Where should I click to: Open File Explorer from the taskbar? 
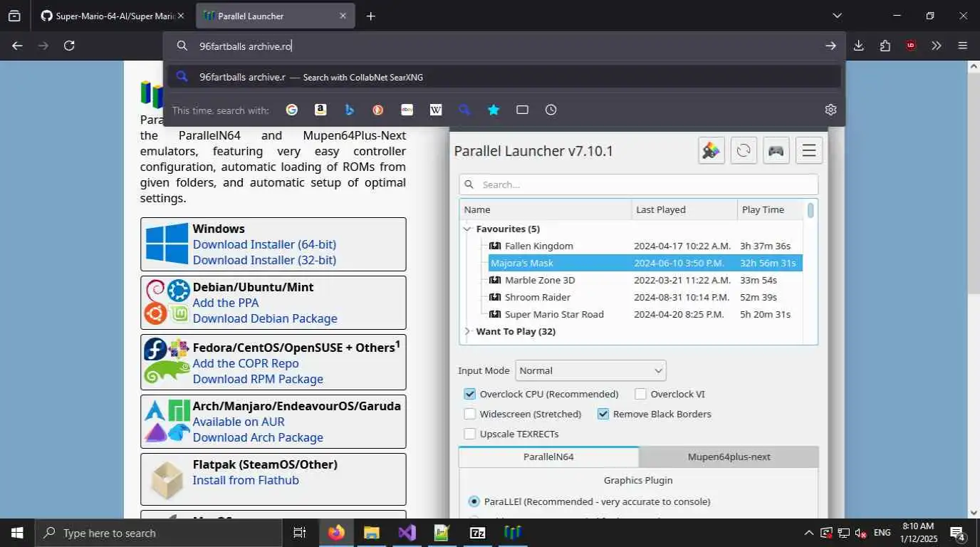[371, 533]
